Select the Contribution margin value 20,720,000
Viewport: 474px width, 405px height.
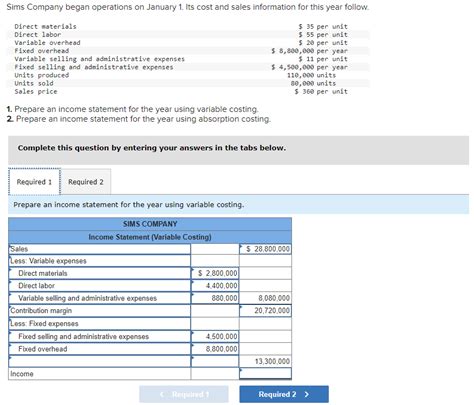click(x=265, y=311)
